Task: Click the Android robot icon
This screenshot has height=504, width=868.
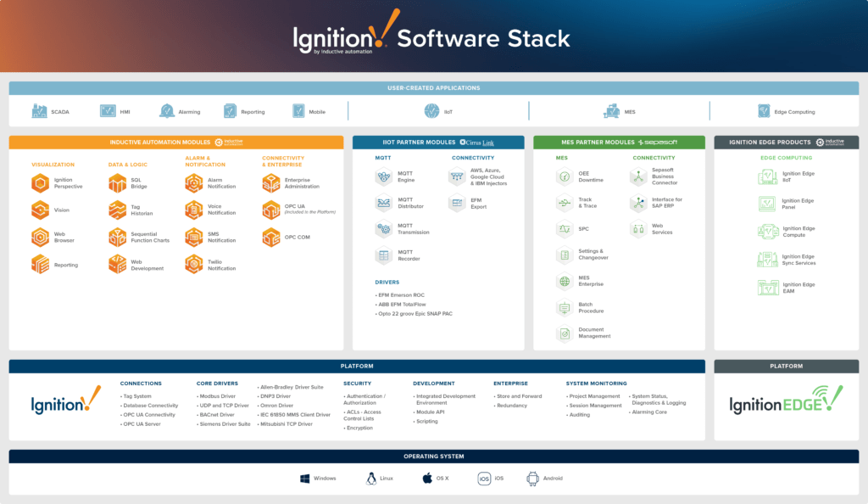Action: (532, 479)
